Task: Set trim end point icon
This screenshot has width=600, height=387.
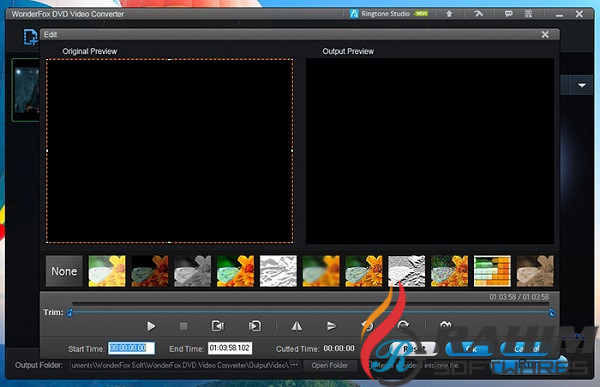Action: pos(254,326)
